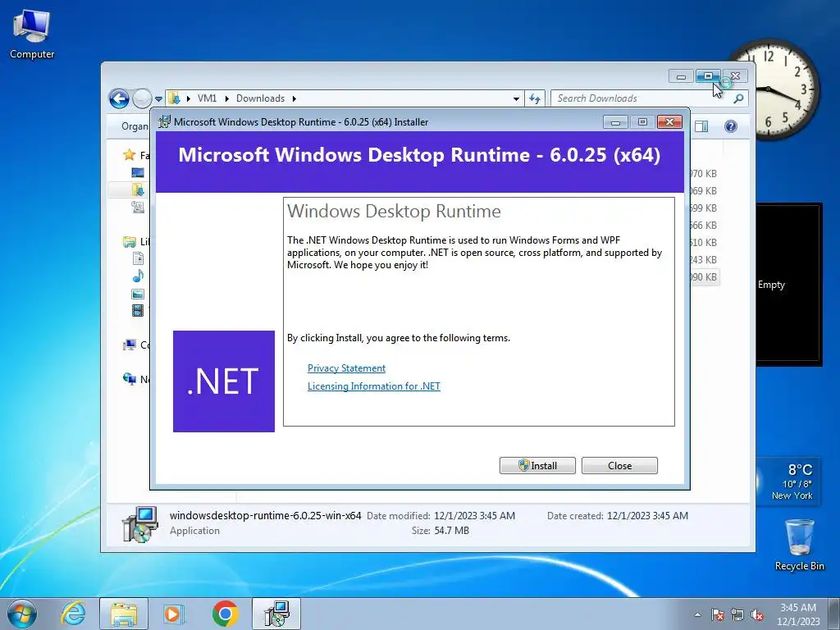Select Network in Explorer navigation pane
The image size is (840, 630).
(136, 379)
